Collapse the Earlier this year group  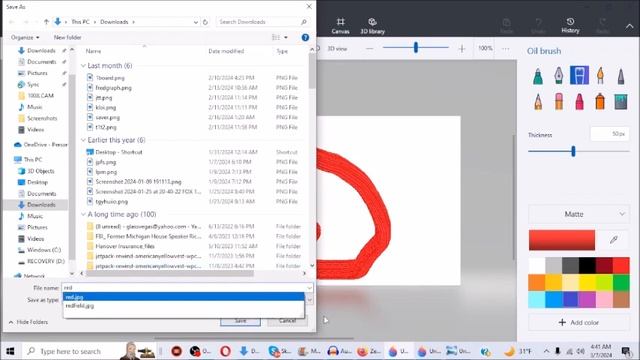[x=83, y=140]
